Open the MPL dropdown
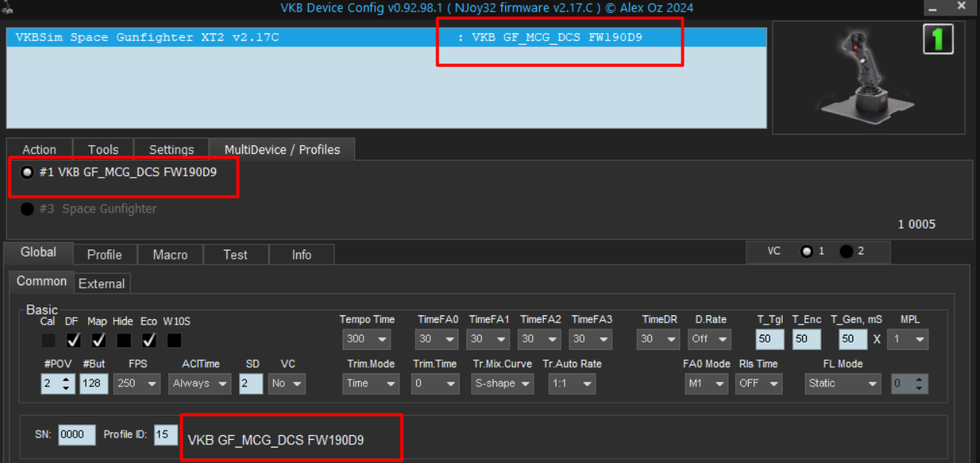Screen dimensions: 980x463 coord(908,339)
